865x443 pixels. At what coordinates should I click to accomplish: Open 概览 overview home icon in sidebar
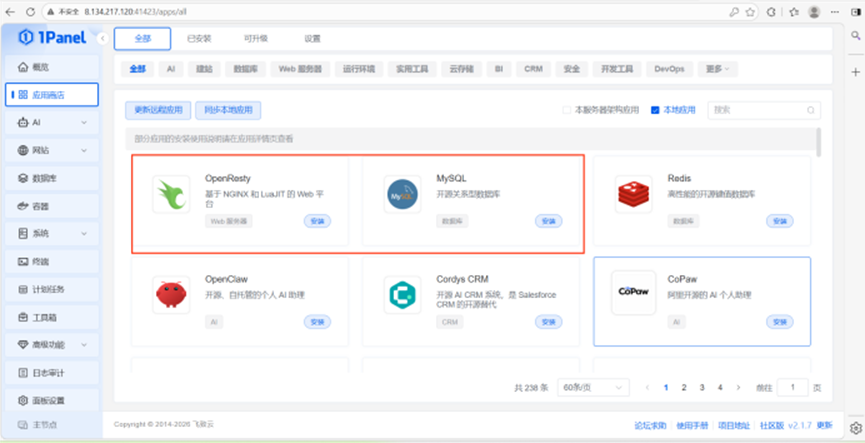[23, 67]
